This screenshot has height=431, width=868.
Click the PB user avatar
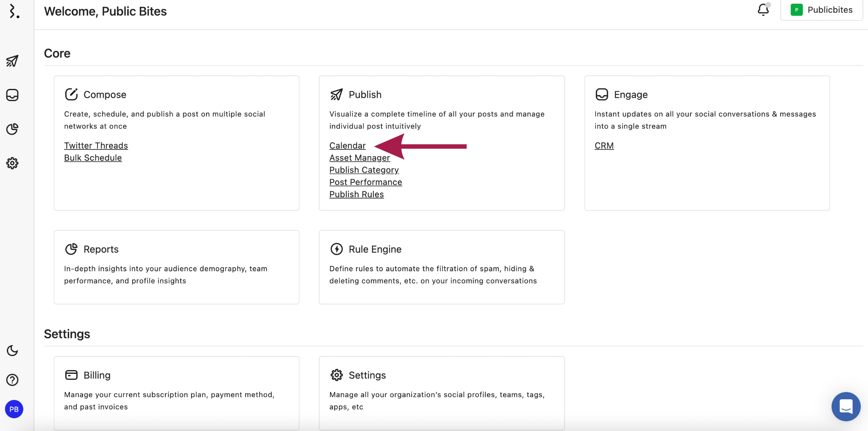click(x=14, y=409)
